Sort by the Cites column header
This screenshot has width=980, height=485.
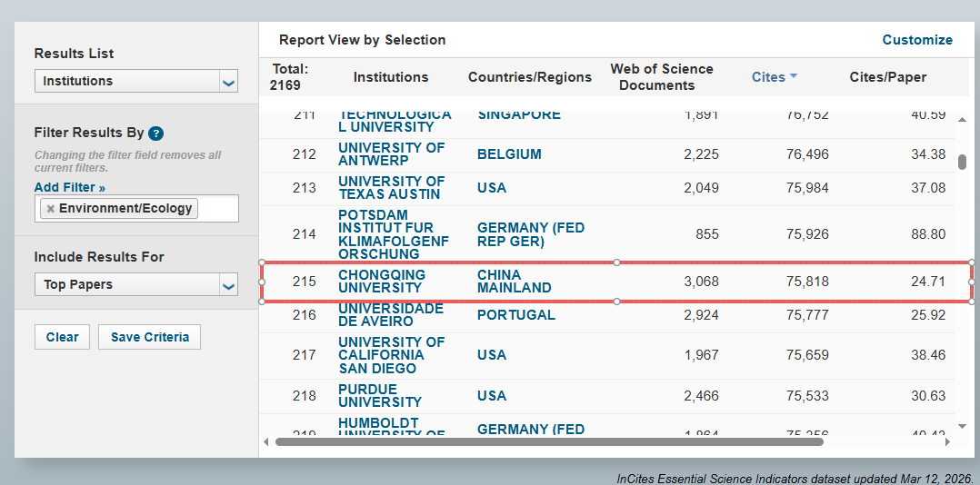pos(768,77)
